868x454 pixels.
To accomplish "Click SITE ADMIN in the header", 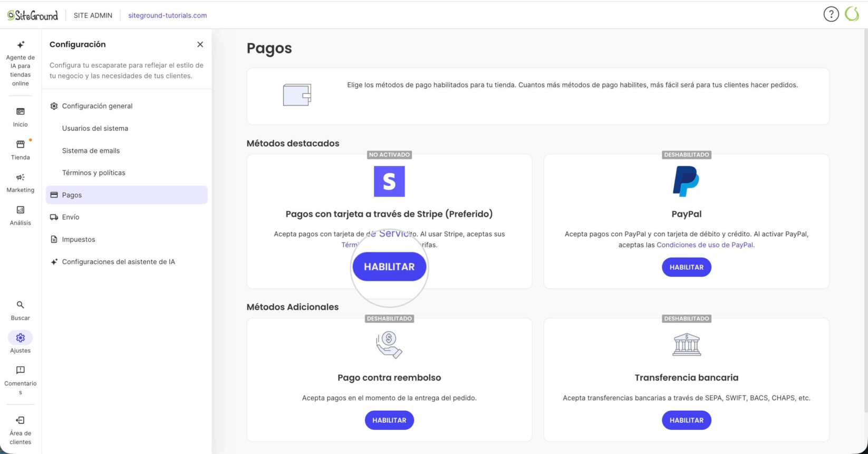I will tap(93, 15).
